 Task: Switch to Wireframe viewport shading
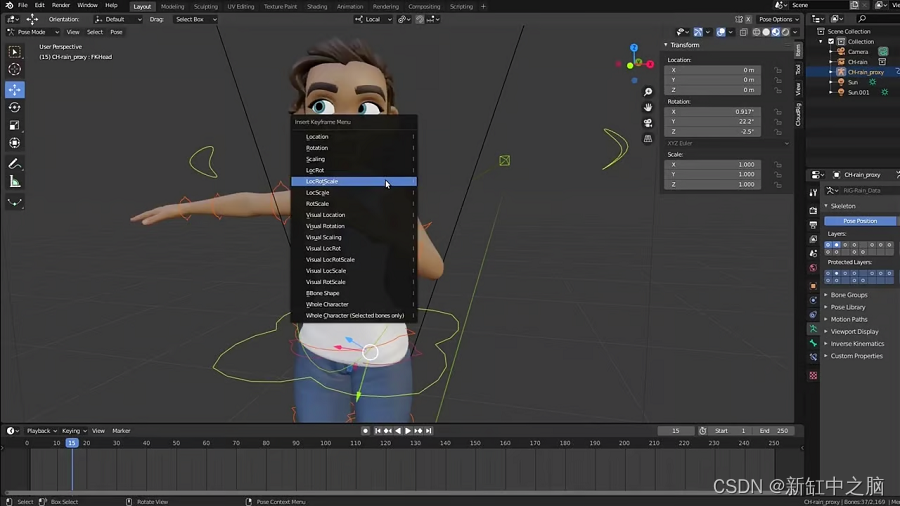coord(757,32)
